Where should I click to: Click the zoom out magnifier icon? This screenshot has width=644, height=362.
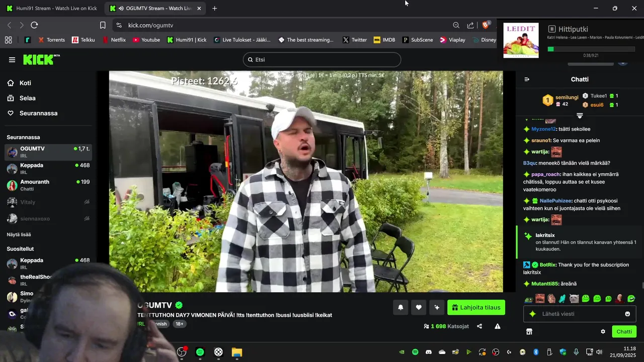coord(456,25)
